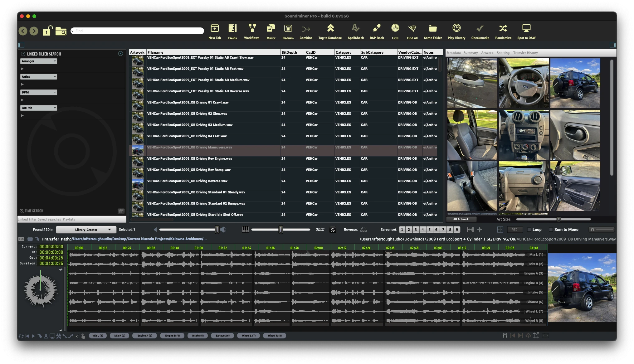Click the UCS icon

click(395, 29)
